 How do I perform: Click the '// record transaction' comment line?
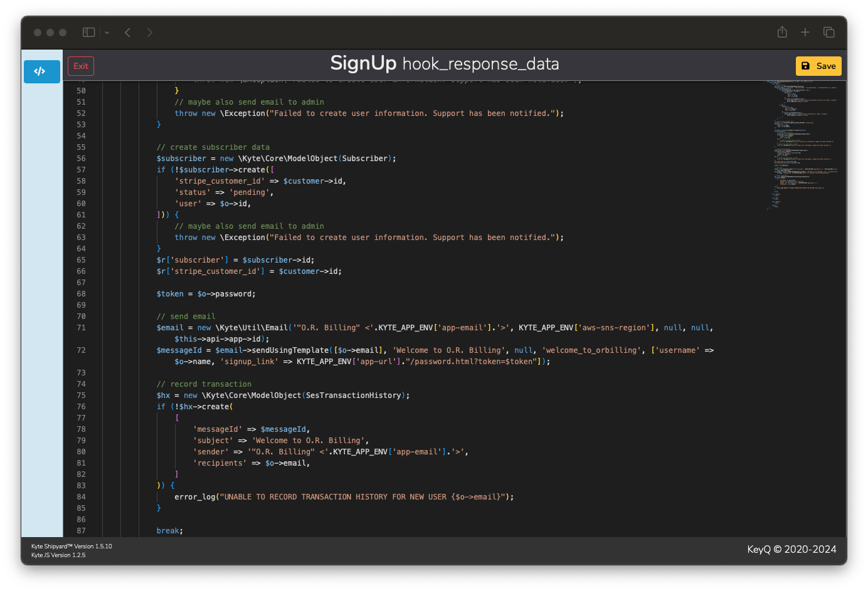[204, 384]
